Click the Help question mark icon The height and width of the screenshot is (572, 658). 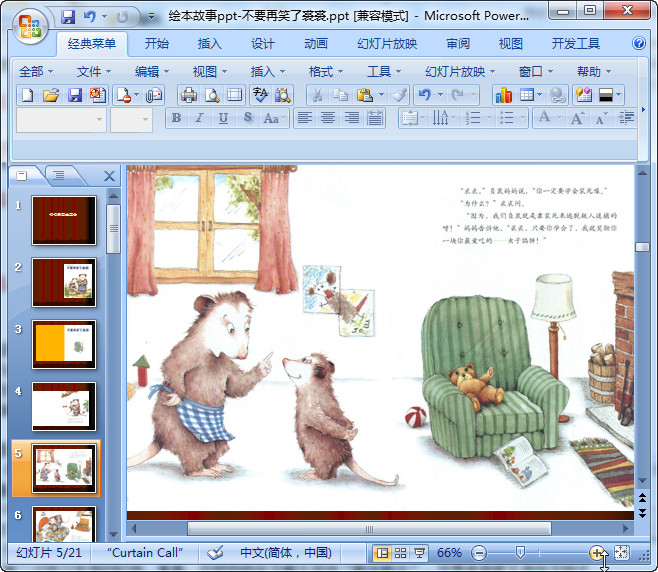coord(639,43)
